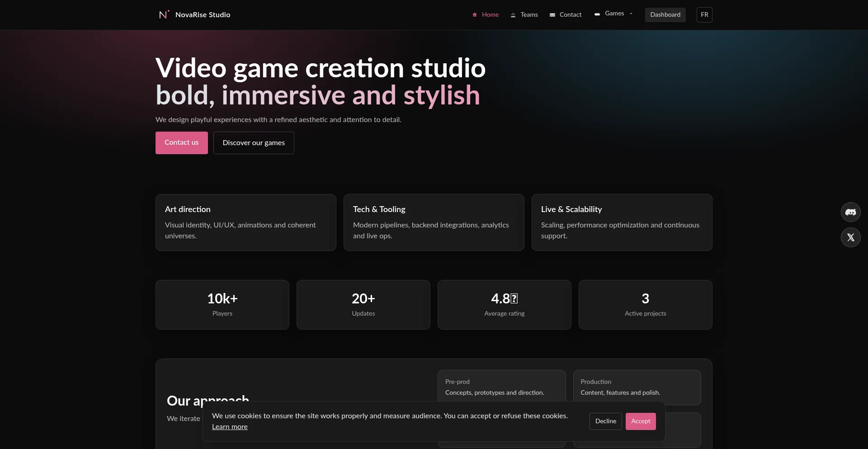
Task: Click the gamepad icon beside Games
Action: [x=597, y=14]
